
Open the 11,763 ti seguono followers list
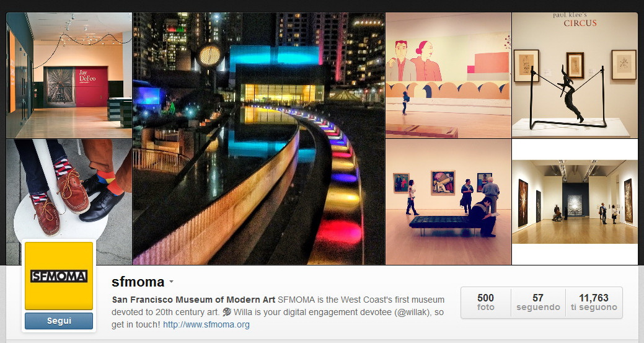coord(594,302)
